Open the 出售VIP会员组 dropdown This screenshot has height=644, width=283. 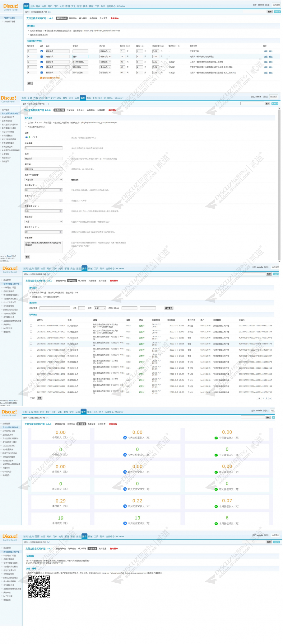coord(44,180)
